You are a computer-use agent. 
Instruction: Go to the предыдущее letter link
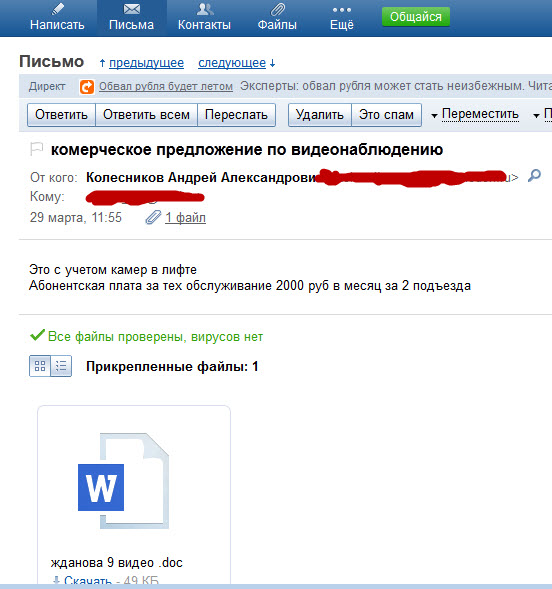tap(146, 63)
